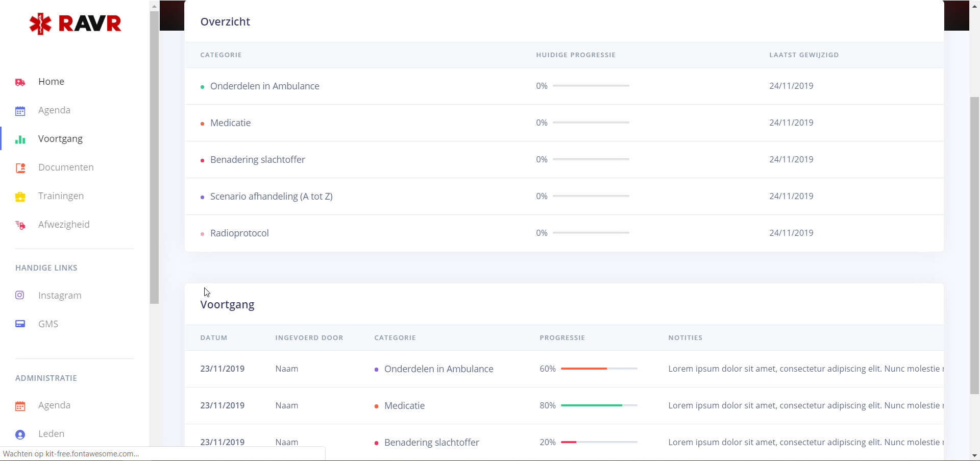The image size is (980, 461).
Task: Select Medicatie in the Overzicht table
Action: coord(230,123)
